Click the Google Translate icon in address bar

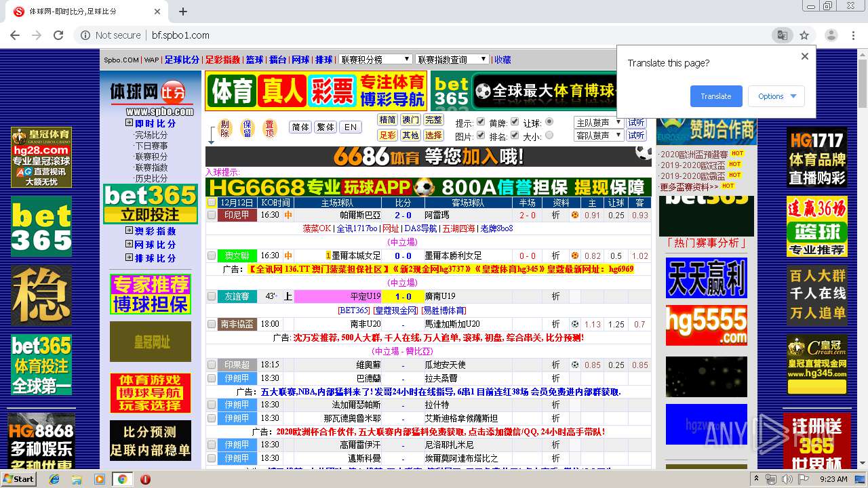pyautogui.click(x=782, y=35)
